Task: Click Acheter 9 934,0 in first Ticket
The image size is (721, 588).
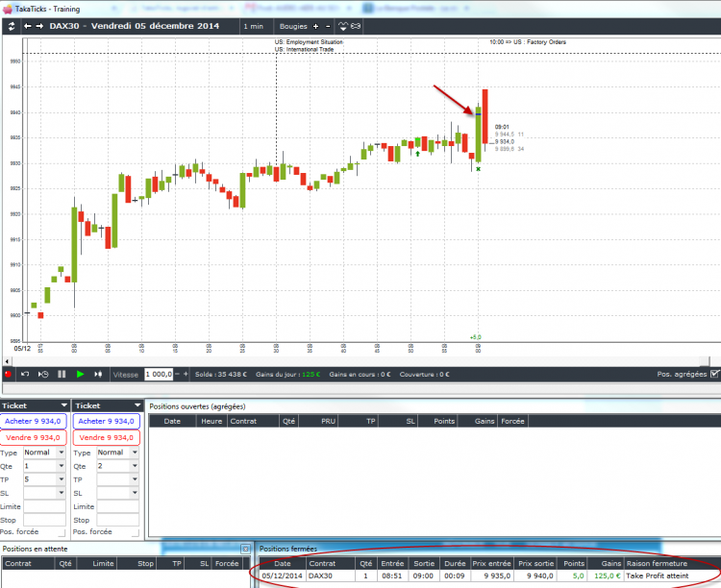Action: (x=33, y=421)
